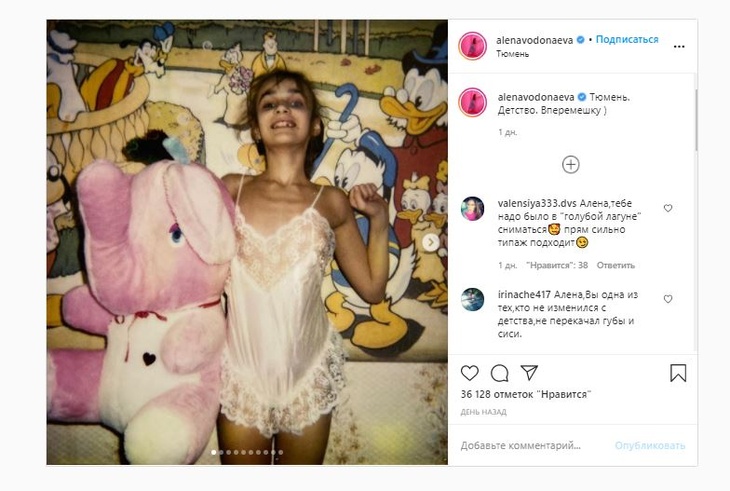The width and height of the screenshot is (730, 491).
Task: View the 36 128 likes list
Action: click(x=525, y=394)
